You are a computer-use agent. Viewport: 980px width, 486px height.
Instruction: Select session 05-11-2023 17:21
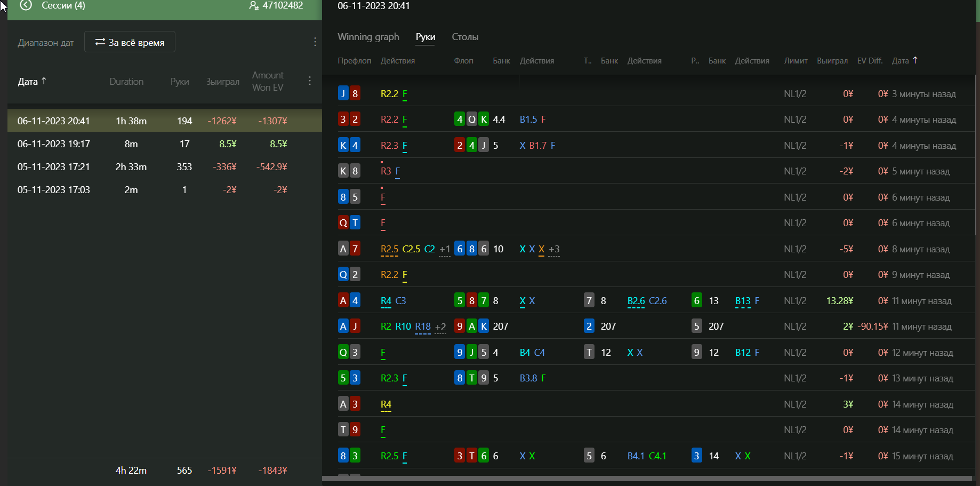[x=165, y=167]
